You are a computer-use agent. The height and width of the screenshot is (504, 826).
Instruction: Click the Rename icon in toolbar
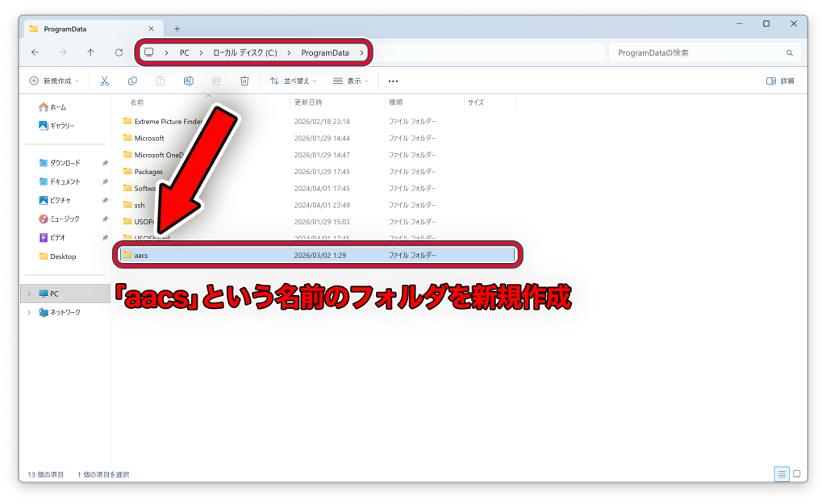click(x=188, y=81)
